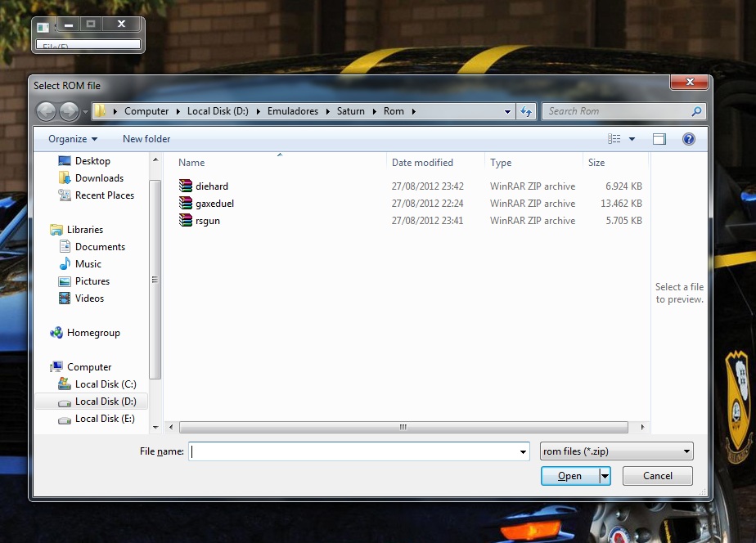Toggle the preview pane on
Screen dimensions: 756x543
[x=659, y=139]
